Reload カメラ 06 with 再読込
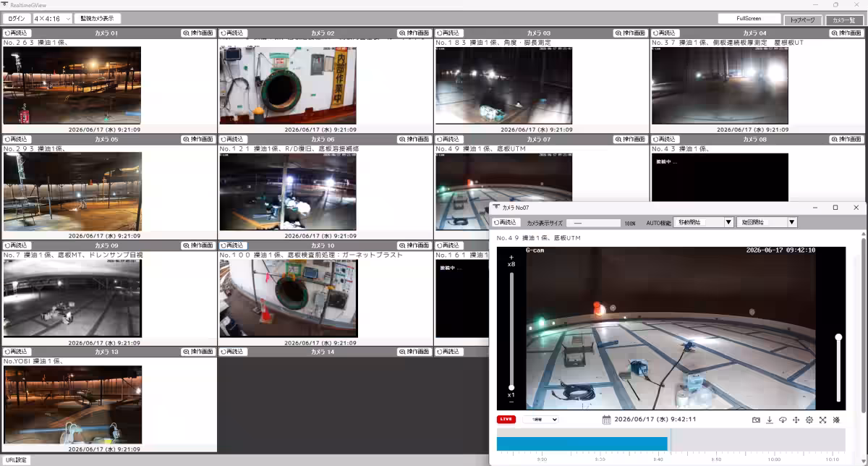Viewport: 868px width, 466px height. pyautogui.click(x=233, y=139)
